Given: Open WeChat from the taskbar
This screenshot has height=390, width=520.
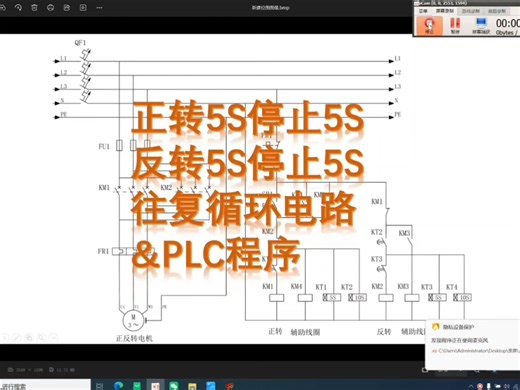Looking at the screenshot, I should (x=174, y=386).
